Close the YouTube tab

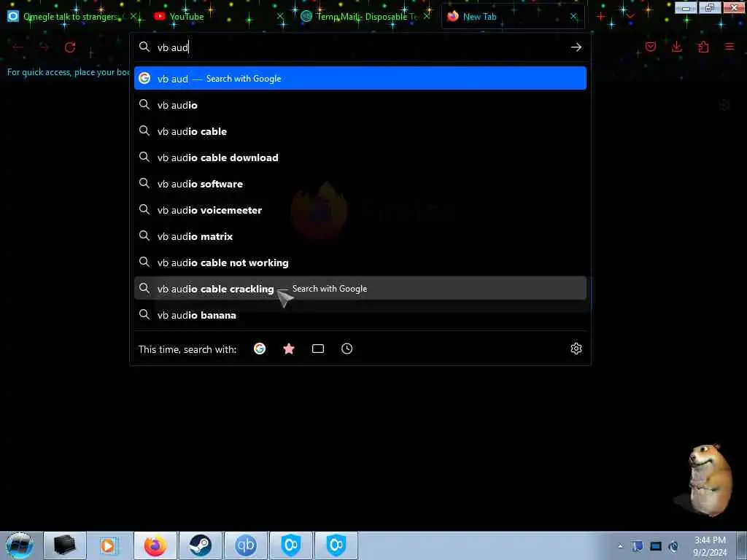(281, 17)
